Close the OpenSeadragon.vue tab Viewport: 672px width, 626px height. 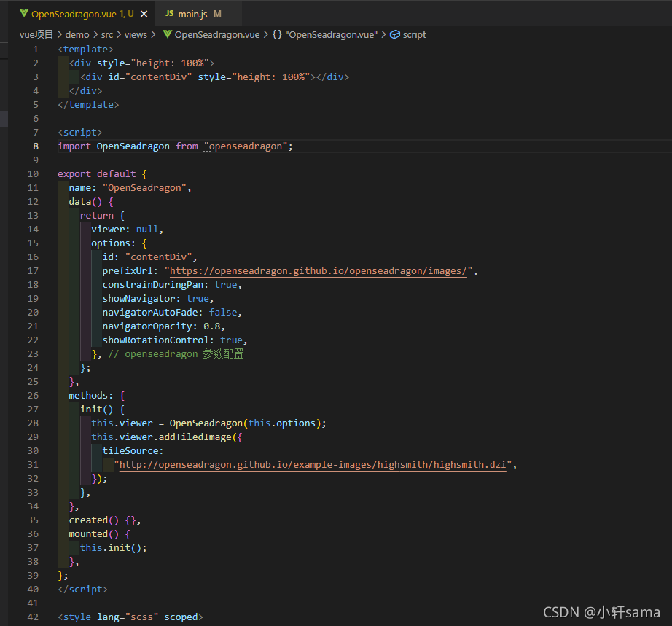coord(142,13)
